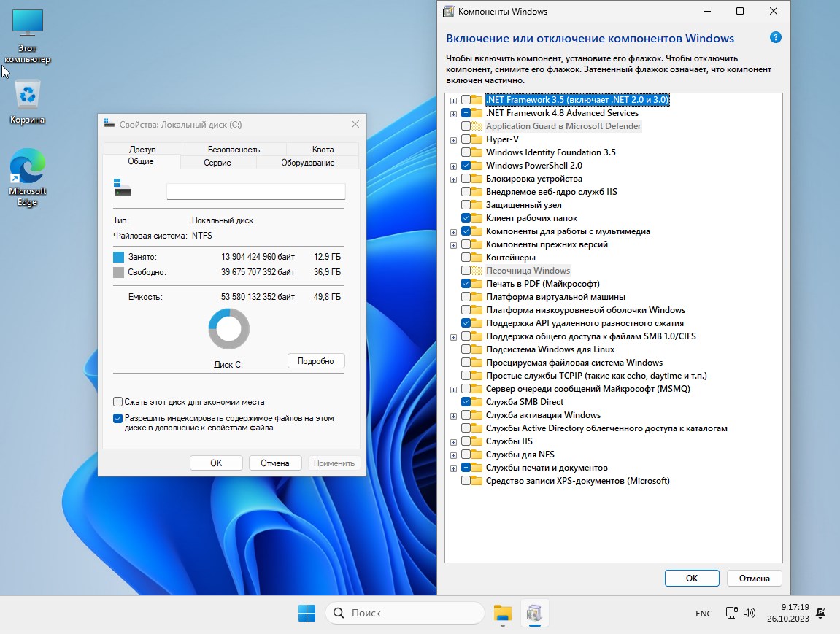The width and height of the screenshot is (840, 634).
Task: Expand the Hyper-V tree node
Action: pos(453,139)
